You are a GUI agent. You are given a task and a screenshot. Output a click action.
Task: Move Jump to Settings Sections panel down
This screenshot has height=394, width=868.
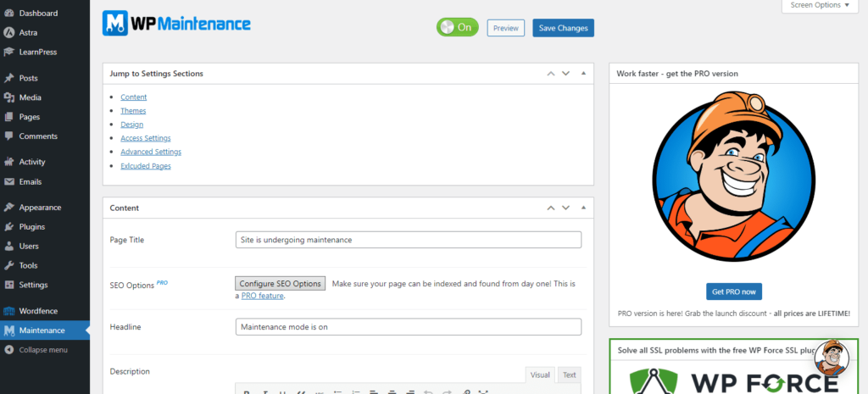click(x=566, y=74)
